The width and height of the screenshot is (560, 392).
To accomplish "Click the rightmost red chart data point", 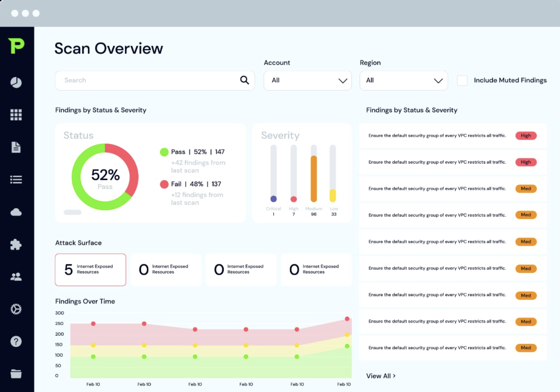I will 347,319.
